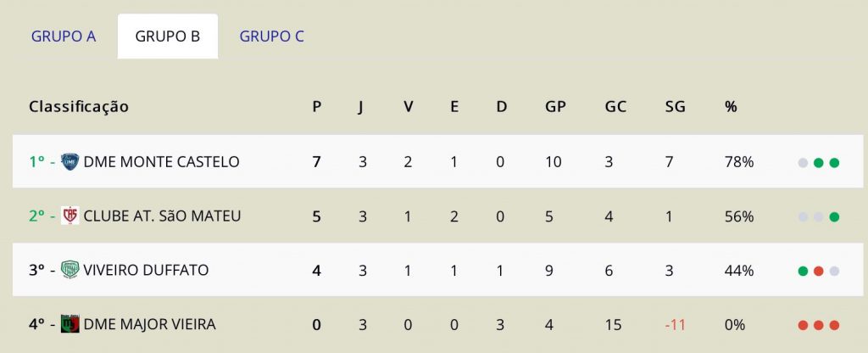
Task: Click the Viveiro Duffato team crest
Action: click(70, 270)
